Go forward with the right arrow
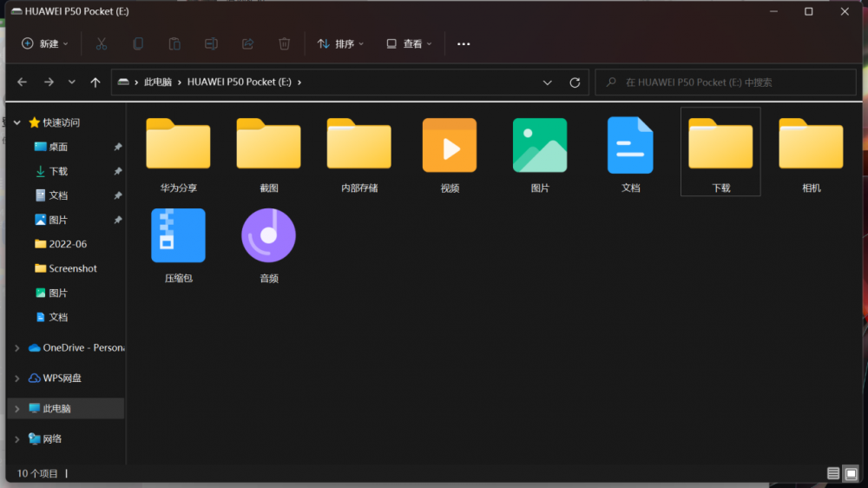The image size is (868, 488). [x=49, y=82]
